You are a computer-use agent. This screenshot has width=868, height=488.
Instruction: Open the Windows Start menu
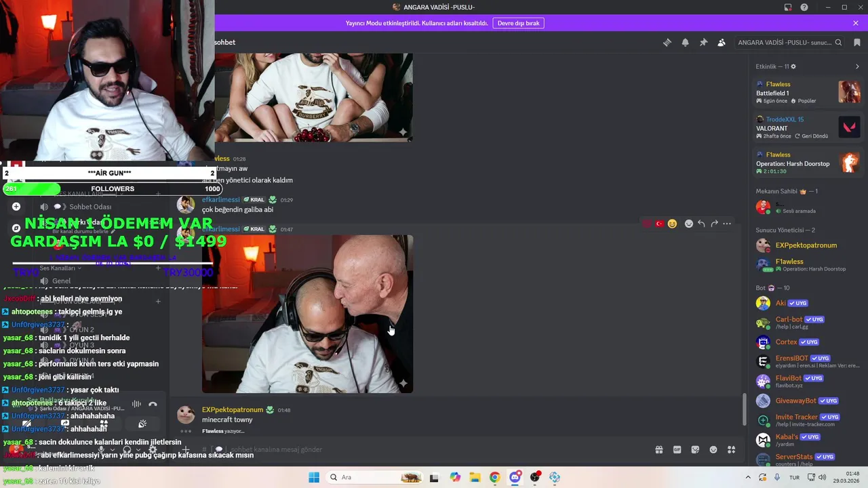tap(314, 477)
